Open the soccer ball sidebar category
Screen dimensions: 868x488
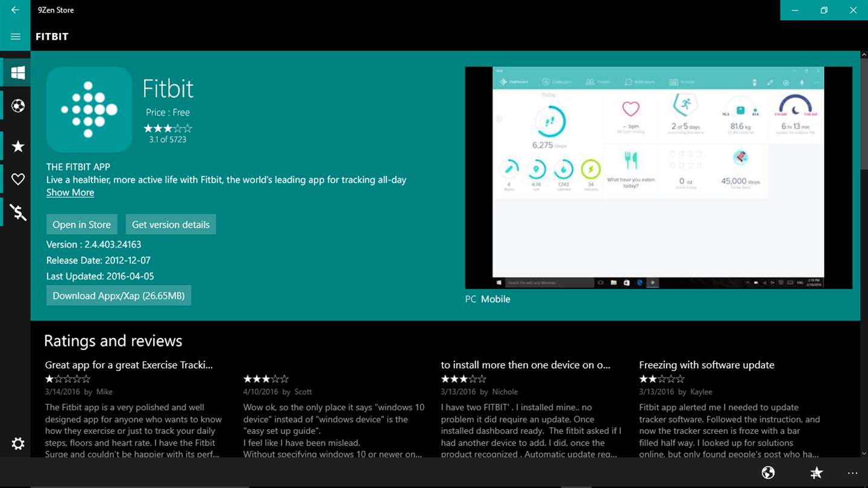pos(18,107)
